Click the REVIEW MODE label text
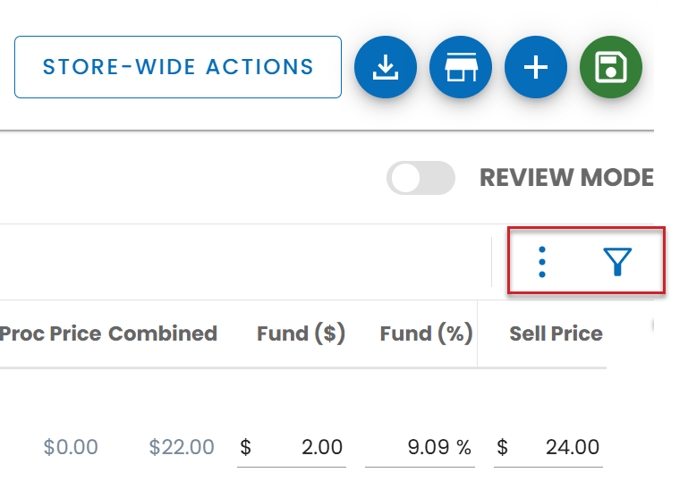This screenshot has width=688, height=481. pyautogui.click(x=566, y=179)
